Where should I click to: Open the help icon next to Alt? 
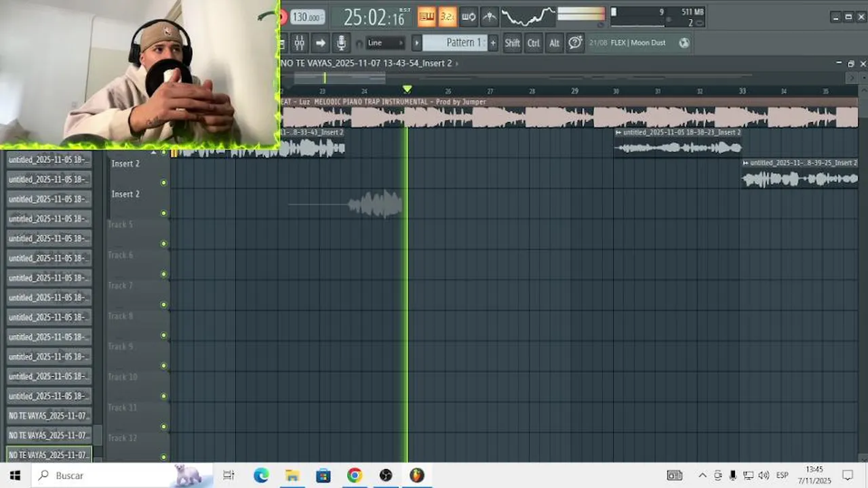tap(575, 43)
